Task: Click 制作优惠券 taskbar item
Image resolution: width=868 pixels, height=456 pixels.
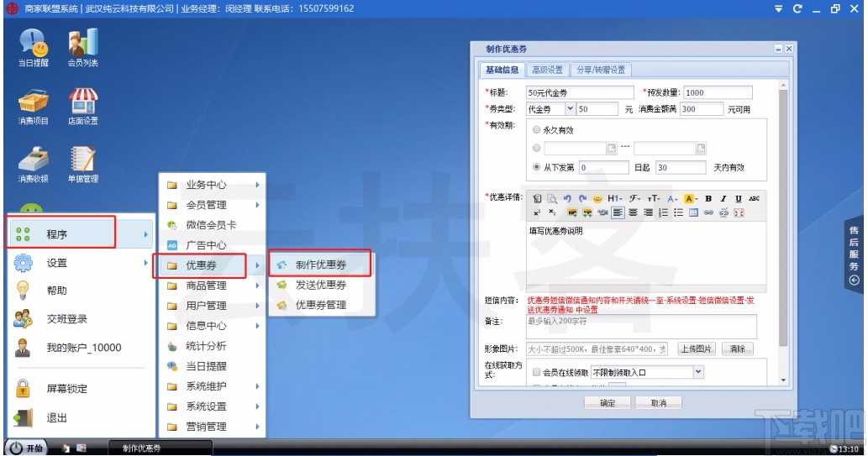Action: (x=160, y=448)
